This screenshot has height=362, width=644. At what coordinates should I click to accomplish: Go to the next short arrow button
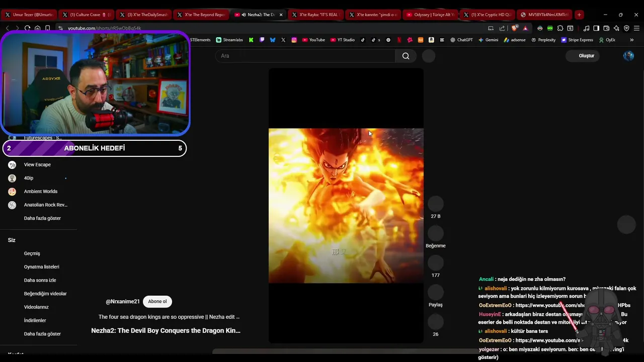[x=626, y=224]
